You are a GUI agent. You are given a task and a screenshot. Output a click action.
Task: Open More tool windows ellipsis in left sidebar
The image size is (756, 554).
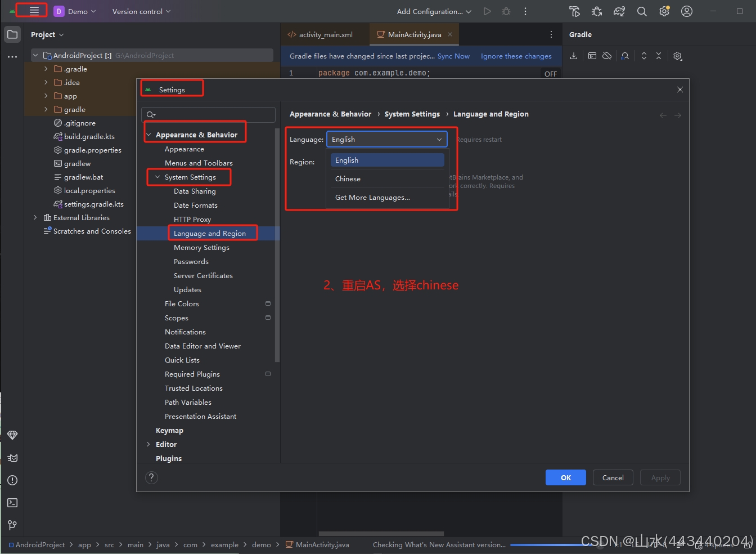[12, 57]
